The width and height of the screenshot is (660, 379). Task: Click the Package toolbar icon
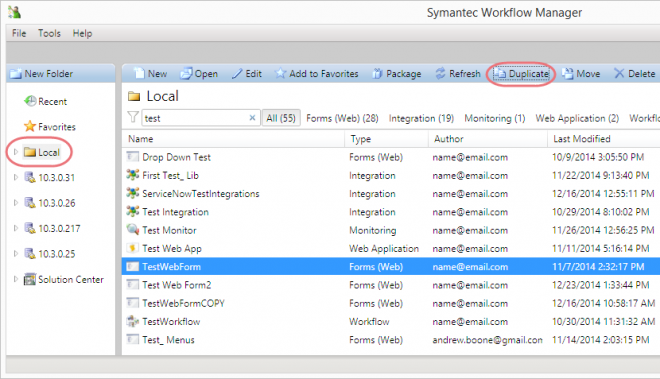[x=377, y=74]
